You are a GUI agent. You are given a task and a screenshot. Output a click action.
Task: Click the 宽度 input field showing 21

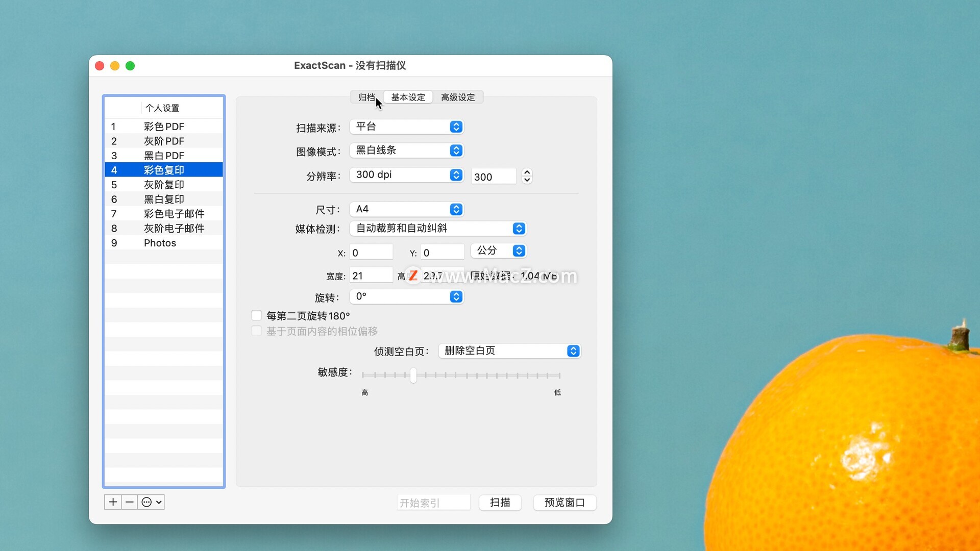pos(371,275)
